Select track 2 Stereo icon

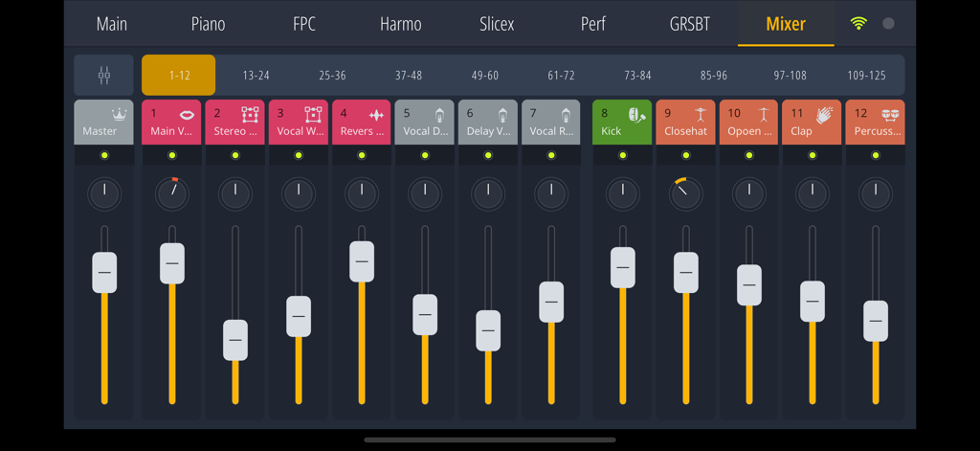click(250, 115)
